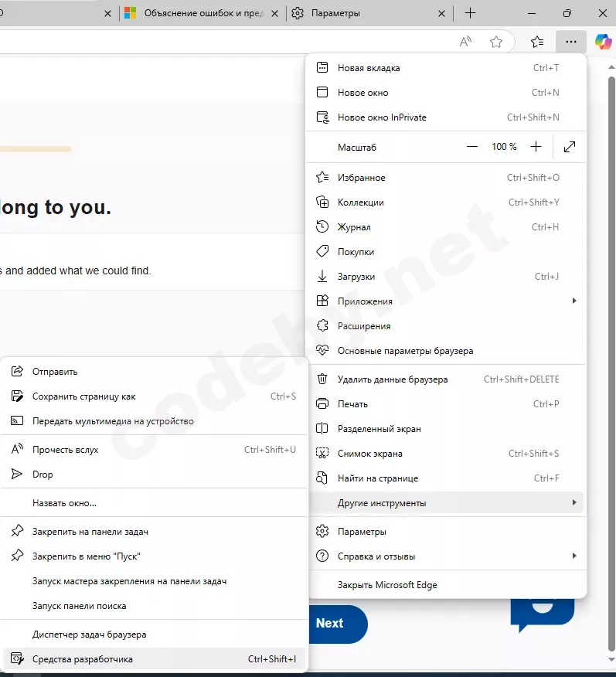Image resolution: width=616 pixels, height=677 pixels.
Task: Click the Отправить share icon
Action: [17, 371]
